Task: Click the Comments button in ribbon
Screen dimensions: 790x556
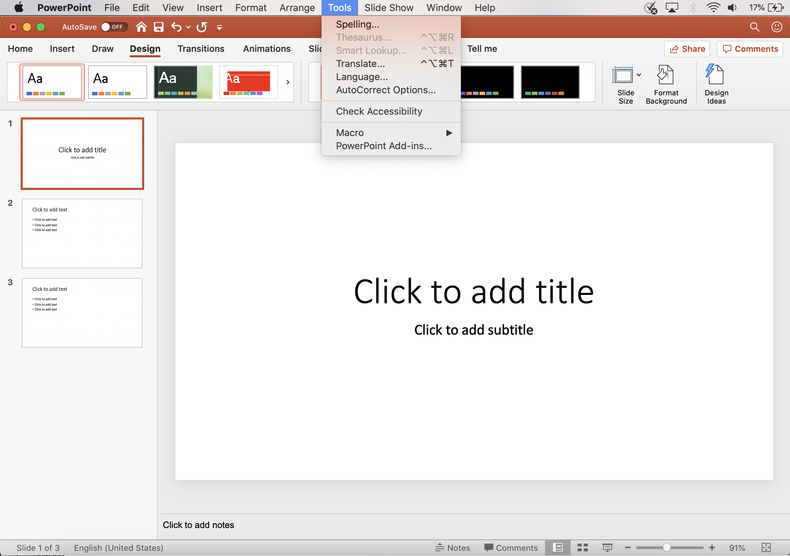Action: coord(750,49)
